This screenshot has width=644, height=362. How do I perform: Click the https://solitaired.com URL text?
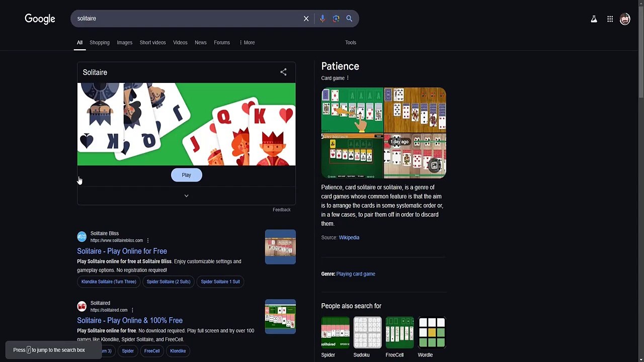coord(109,310)
